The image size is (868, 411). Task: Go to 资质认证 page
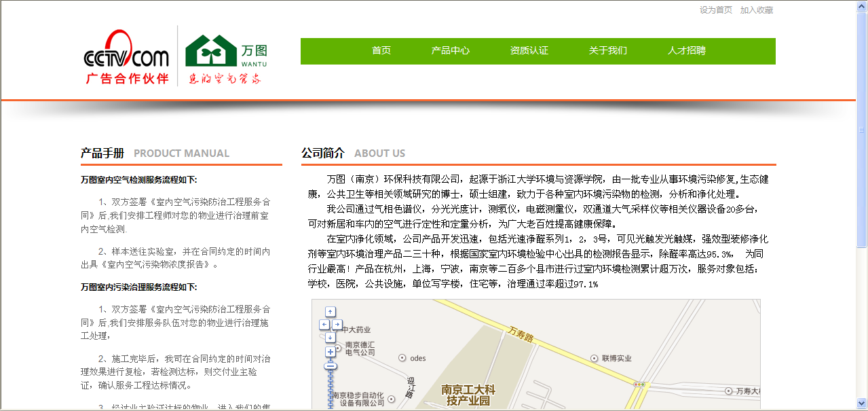pos(529,51)
